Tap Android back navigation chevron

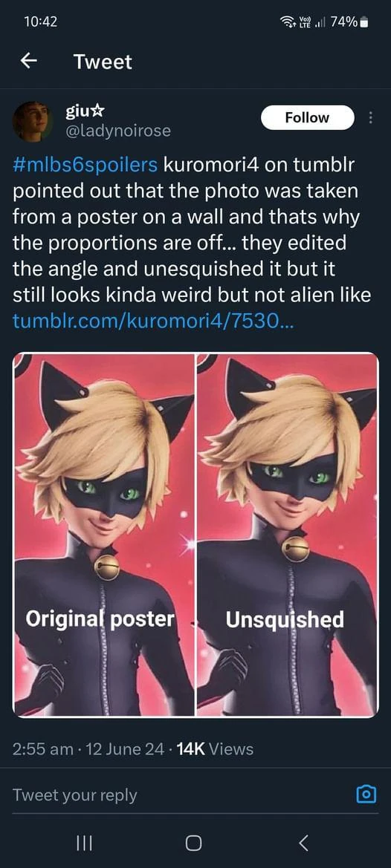(x=303, y=843)
